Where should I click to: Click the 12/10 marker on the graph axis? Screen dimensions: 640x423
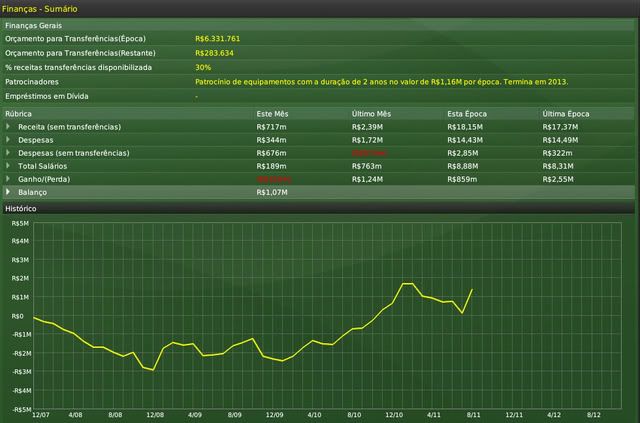click(393, 413)
